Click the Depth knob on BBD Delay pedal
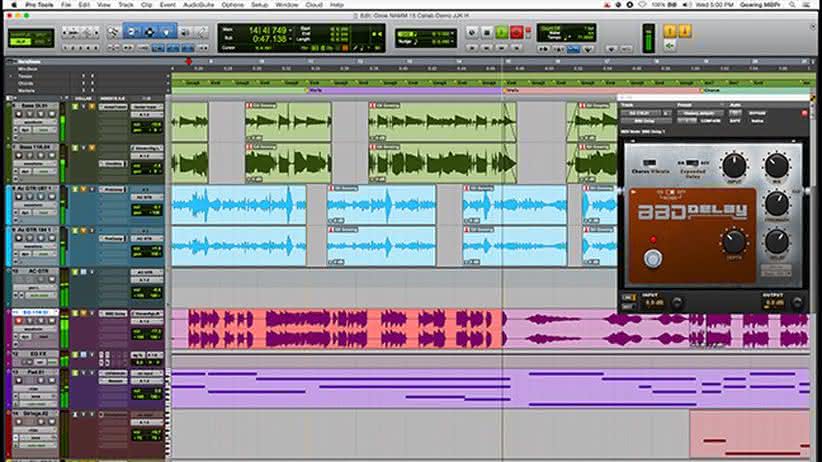This screenshot has width=822, height=462. (734, 241)
